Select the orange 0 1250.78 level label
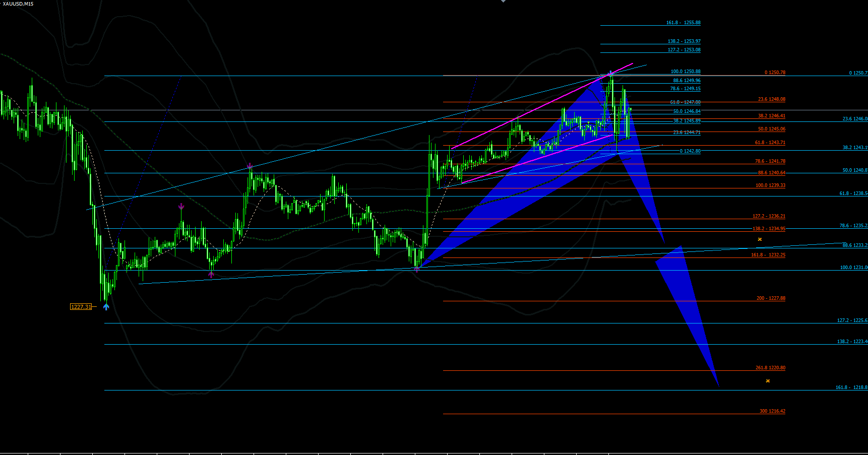Screen dimensions: 868x455 [x=775, y=73]
